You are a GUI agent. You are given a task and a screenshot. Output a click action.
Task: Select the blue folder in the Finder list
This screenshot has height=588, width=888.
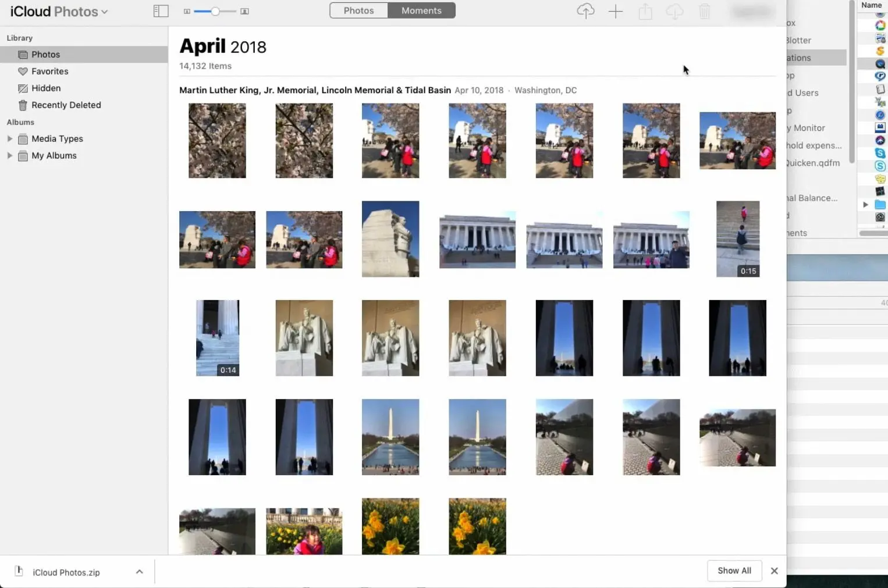tap(880, 205)
